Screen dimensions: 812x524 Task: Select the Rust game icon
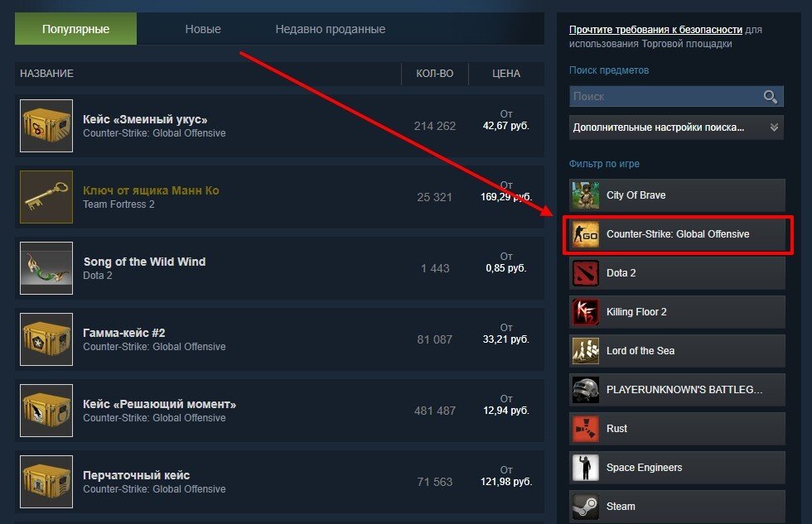tap(586, 429)
